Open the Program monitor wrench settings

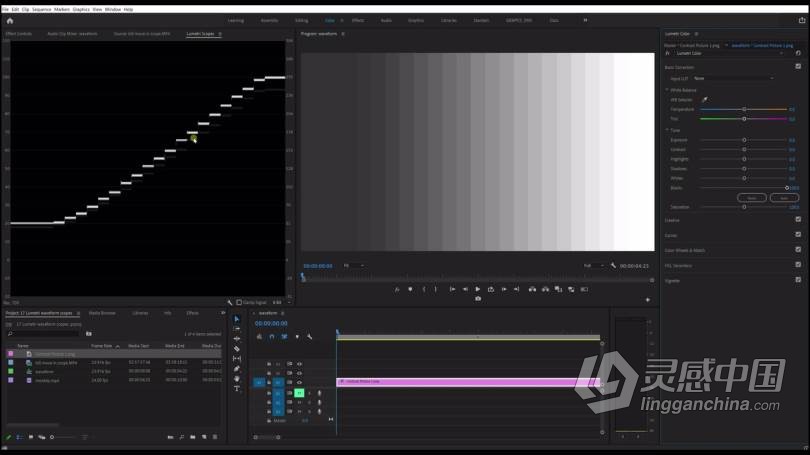click(613, 265)
